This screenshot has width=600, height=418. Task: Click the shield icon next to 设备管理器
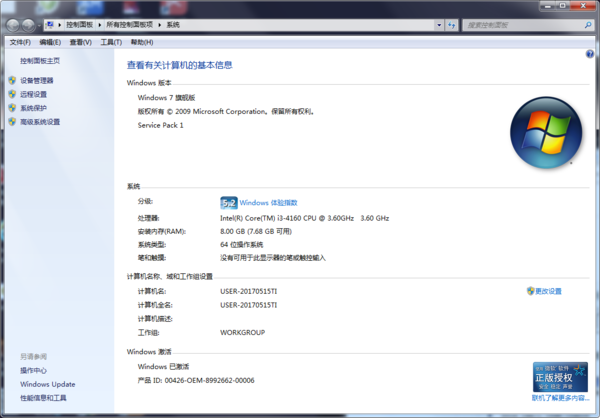point(12,80)
